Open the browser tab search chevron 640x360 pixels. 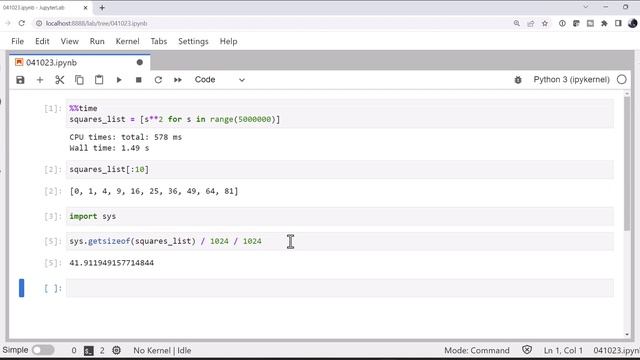(x=586, y=7)
